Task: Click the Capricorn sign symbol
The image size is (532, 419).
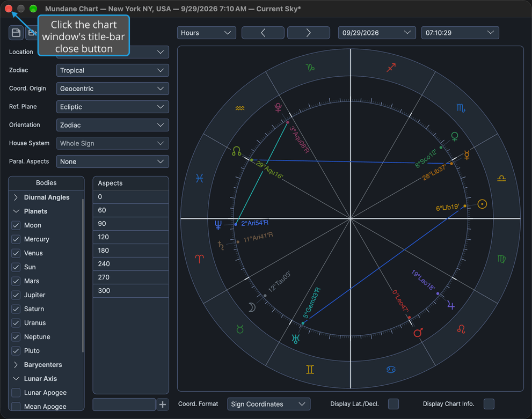Action: click(310, 68)
